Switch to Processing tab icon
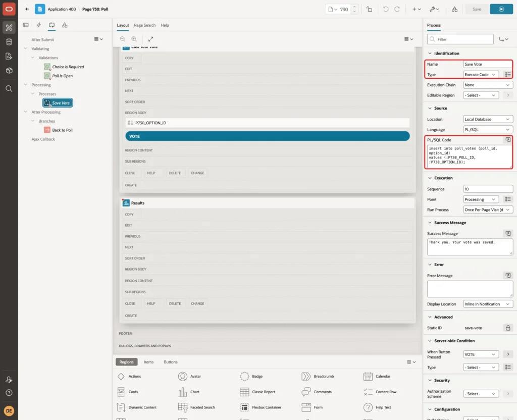 [x=52, y=25]
